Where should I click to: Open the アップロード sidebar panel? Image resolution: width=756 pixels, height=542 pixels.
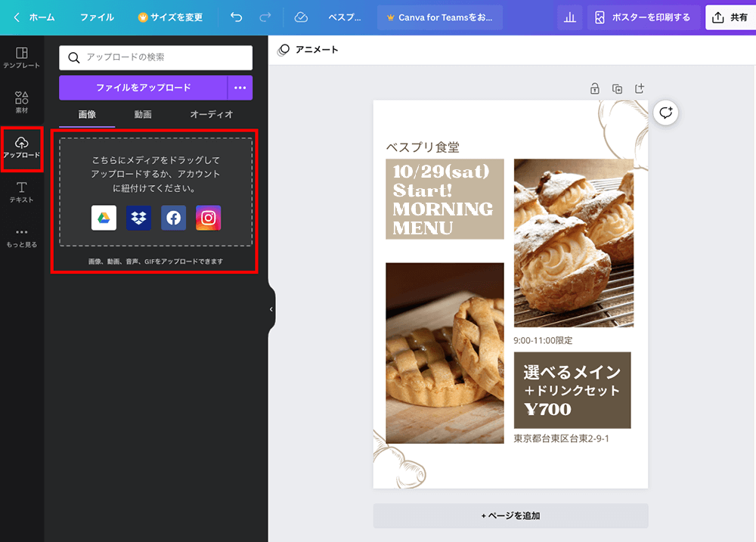(x=22, y=147)
